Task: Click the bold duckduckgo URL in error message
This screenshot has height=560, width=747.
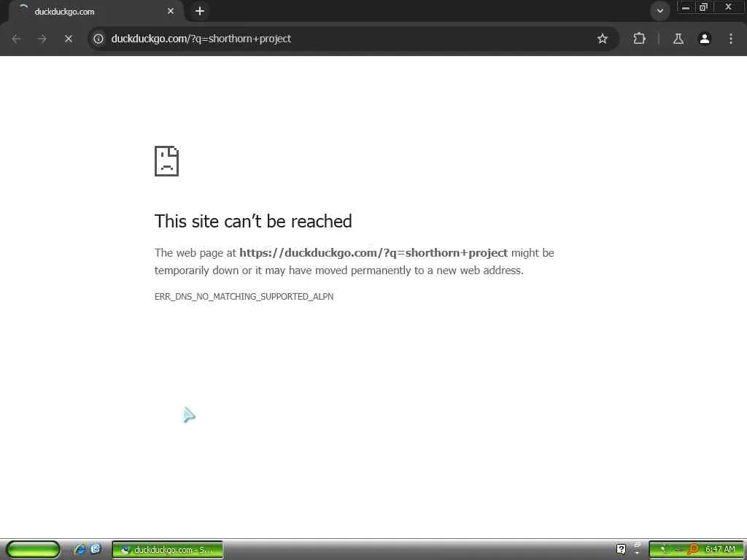Action: coord(373,253)
